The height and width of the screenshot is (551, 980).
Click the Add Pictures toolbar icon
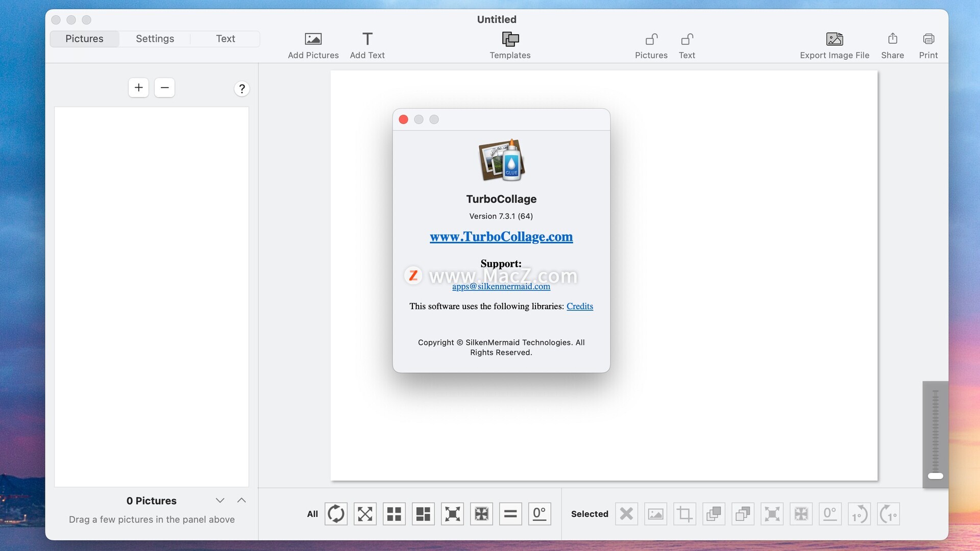(x=313, y=39)
